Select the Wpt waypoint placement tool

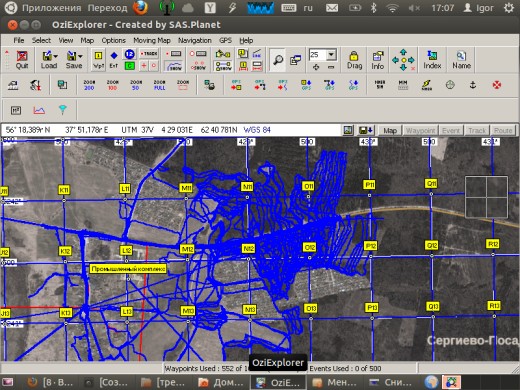click(98, 60)
